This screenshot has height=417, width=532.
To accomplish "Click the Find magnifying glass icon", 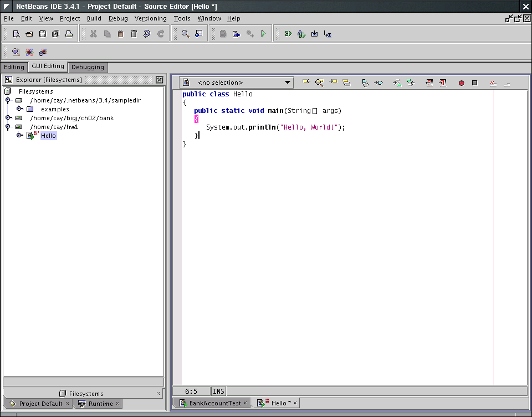I will coord(185,34).
